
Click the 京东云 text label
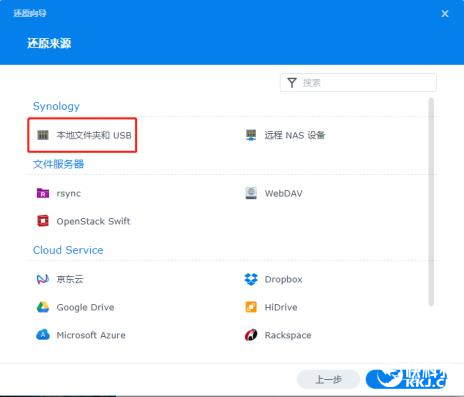pos(70,279)
